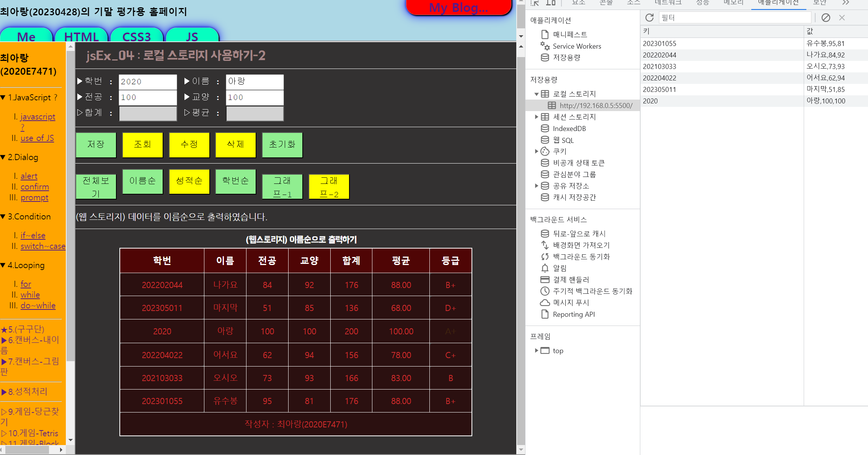The image size is (868, 455).
Task: Click the delete selected X icon
Action: pyautogui.click(x=842, y=18)
